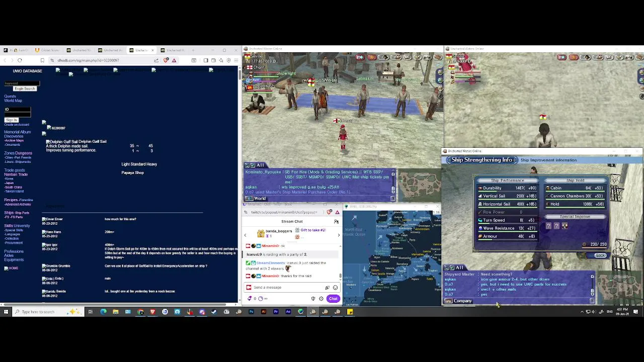Open emote picker in Twitch message box
This screenshot has height=362, width=644.
335,288
